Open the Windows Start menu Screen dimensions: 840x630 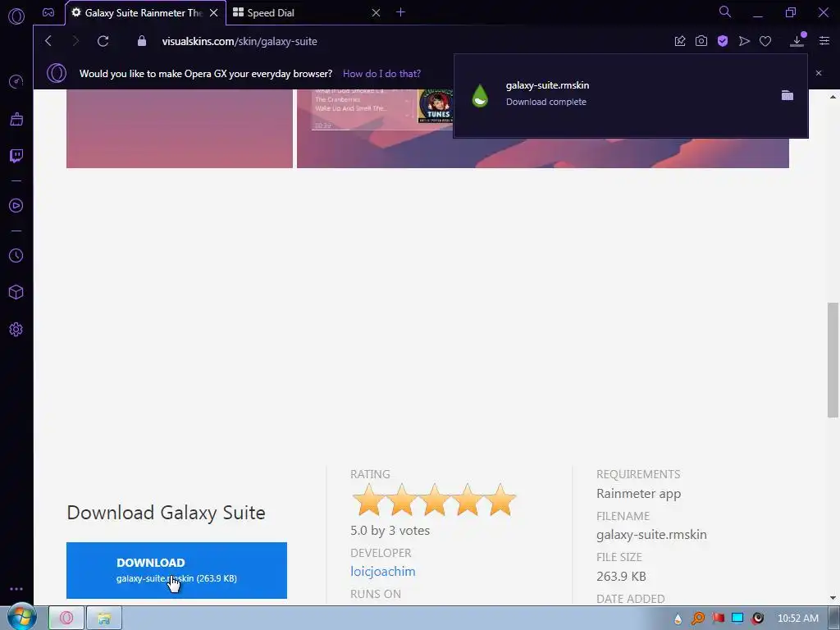pos(21,617)
